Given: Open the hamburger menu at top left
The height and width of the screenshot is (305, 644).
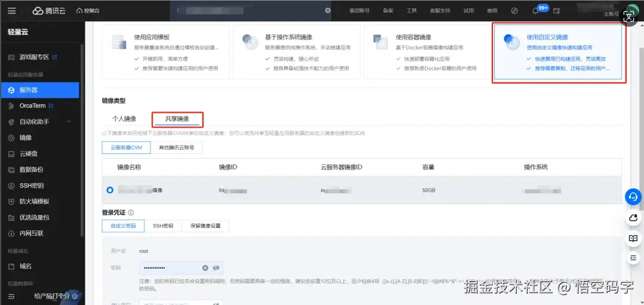Looking at the screenshot, I should click(x=11, y=11).
